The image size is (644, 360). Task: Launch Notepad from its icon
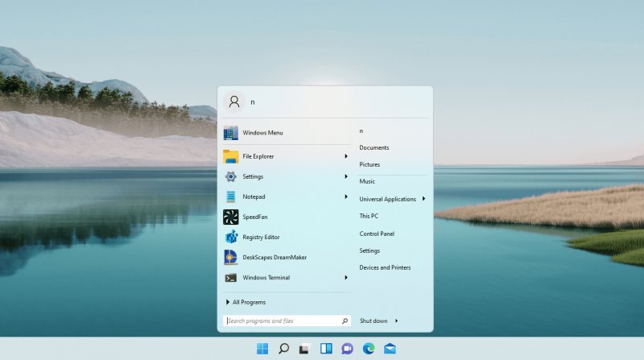pyautogui.click(x=230, y=197)
